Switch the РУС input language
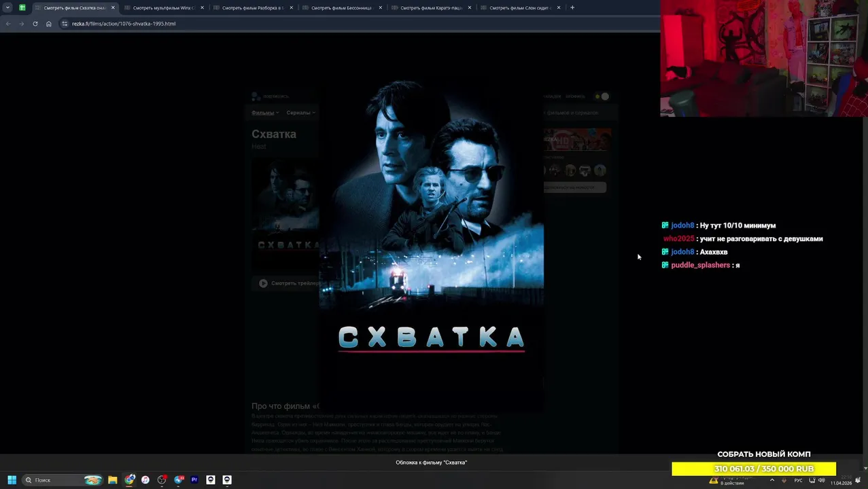This screenshot has height=489, width=868. coord(799,480)
